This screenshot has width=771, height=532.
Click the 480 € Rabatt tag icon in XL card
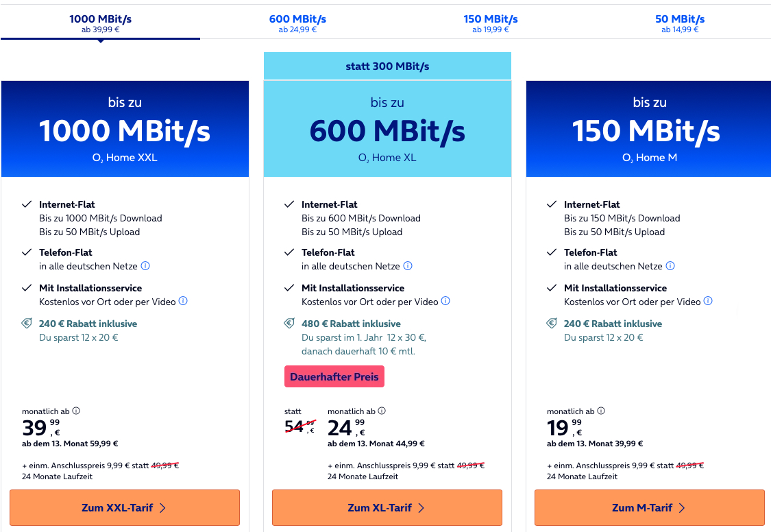(x=290, y=324)
